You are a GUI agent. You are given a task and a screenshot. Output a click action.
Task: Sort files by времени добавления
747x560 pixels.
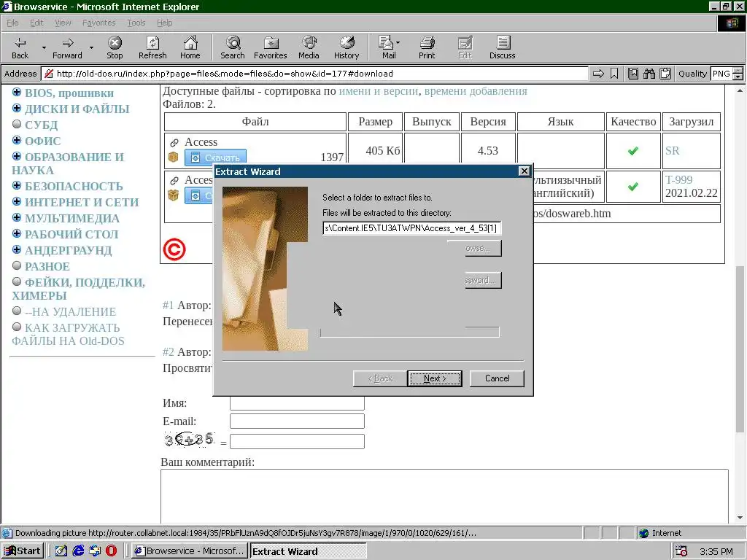476,91
